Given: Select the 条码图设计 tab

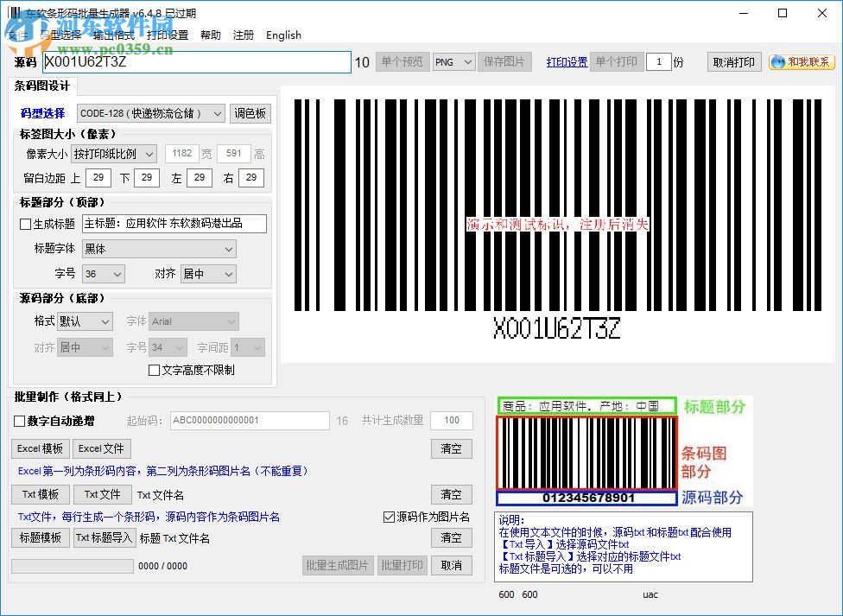Looking at the screenshot, I should pyautogui.click(x=43, y=86).
